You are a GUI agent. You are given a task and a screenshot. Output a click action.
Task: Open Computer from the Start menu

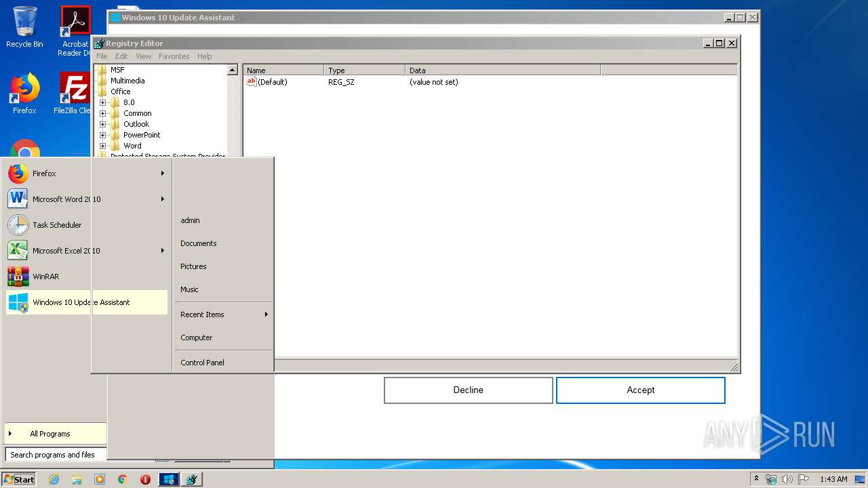click(197, 338)
